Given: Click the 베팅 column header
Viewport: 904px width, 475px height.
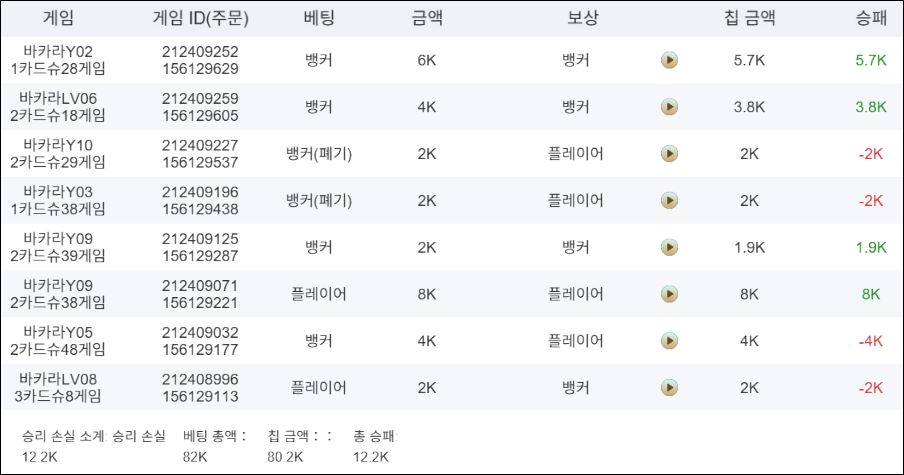Looking at the screenshot, I should (319, 18).
